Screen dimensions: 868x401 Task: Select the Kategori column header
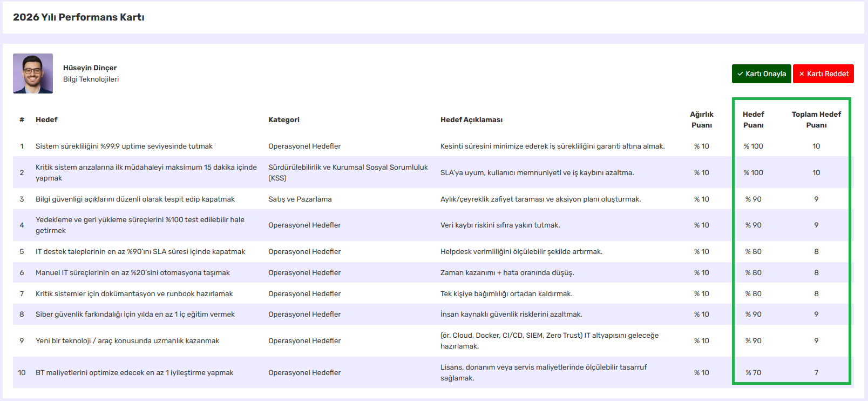[283, 120]
